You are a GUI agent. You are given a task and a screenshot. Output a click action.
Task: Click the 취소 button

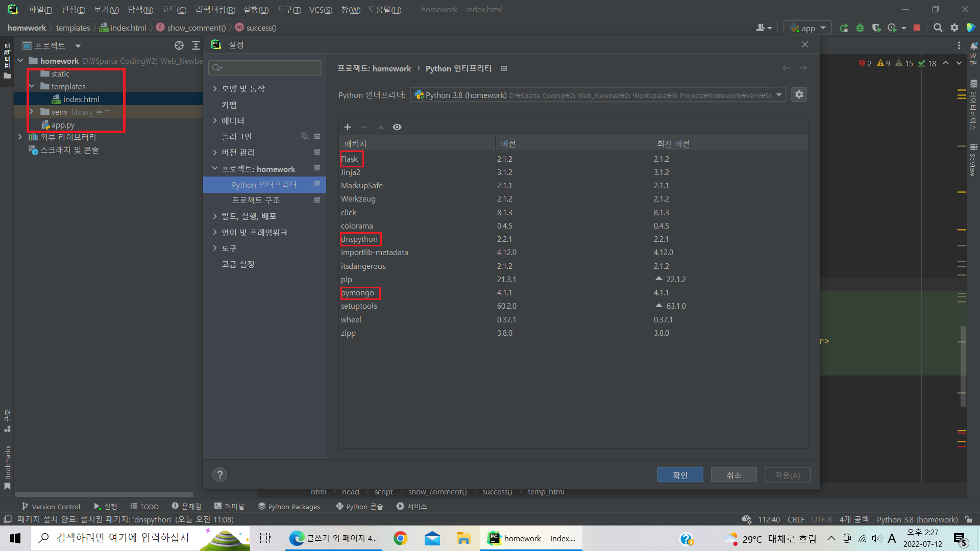(x=733, y=475)
